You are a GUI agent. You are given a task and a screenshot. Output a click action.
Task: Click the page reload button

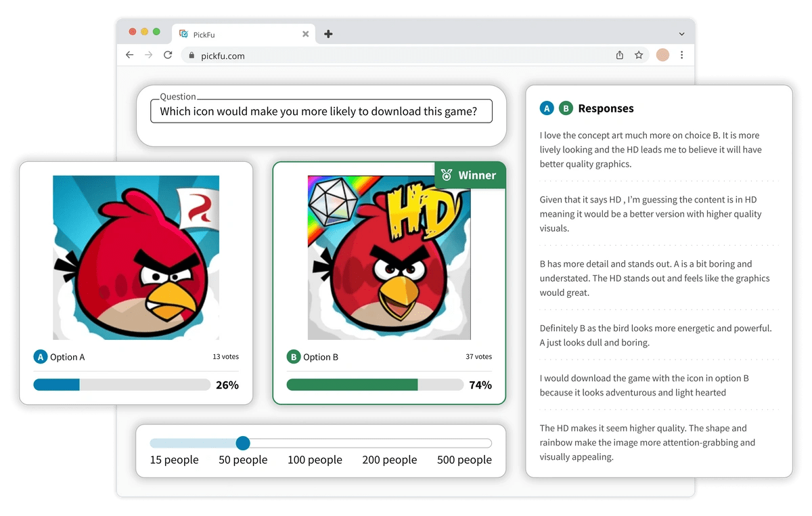pyautogui.click(x=168, y=56)
